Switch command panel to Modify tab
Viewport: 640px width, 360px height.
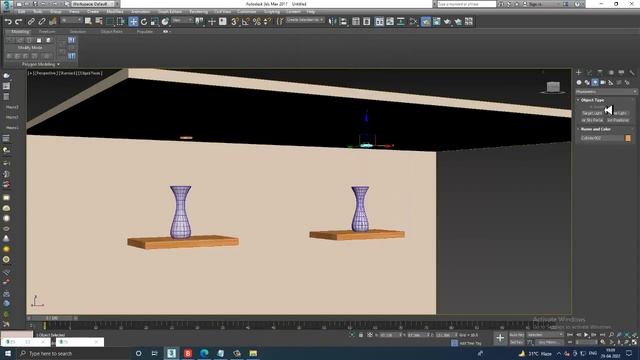[x=589, y=73]
